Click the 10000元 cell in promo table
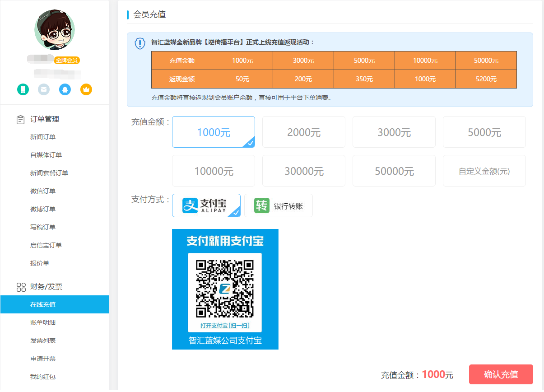 click(x=425, y=61)
